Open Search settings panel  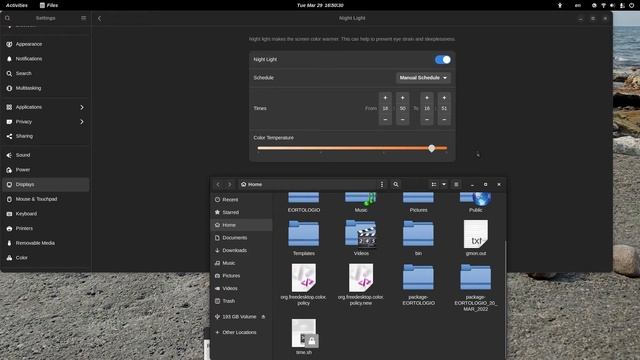tap(45, 73)
